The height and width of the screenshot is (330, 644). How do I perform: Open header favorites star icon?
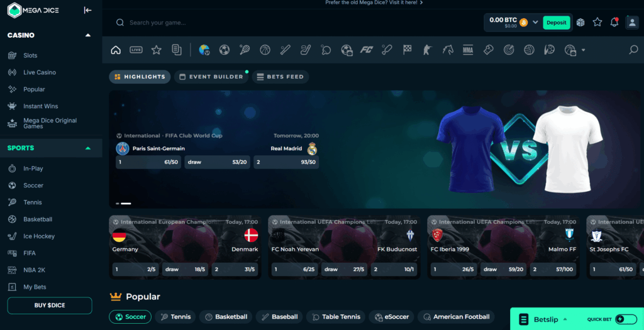(x=597, y=22)
